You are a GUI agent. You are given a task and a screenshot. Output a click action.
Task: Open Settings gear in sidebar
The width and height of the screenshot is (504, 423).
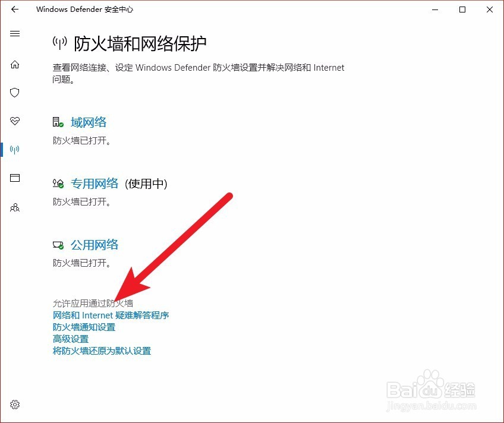pos(15,405)
